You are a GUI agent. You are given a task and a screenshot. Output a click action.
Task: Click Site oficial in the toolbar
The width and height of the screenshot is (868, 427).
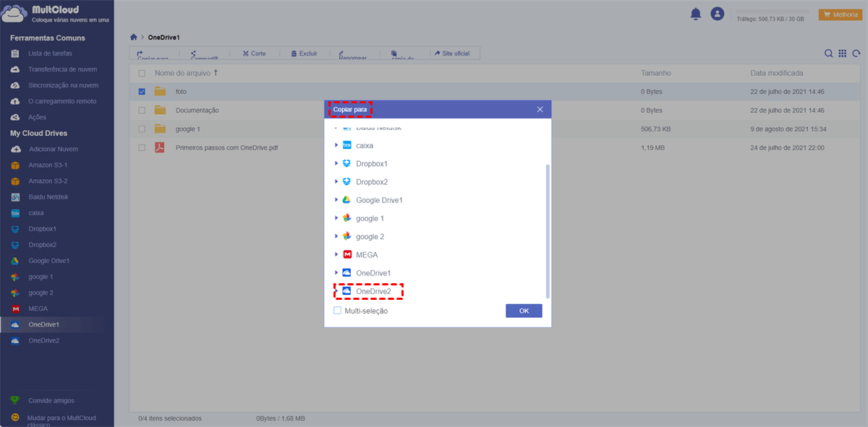tap(452, 53)
